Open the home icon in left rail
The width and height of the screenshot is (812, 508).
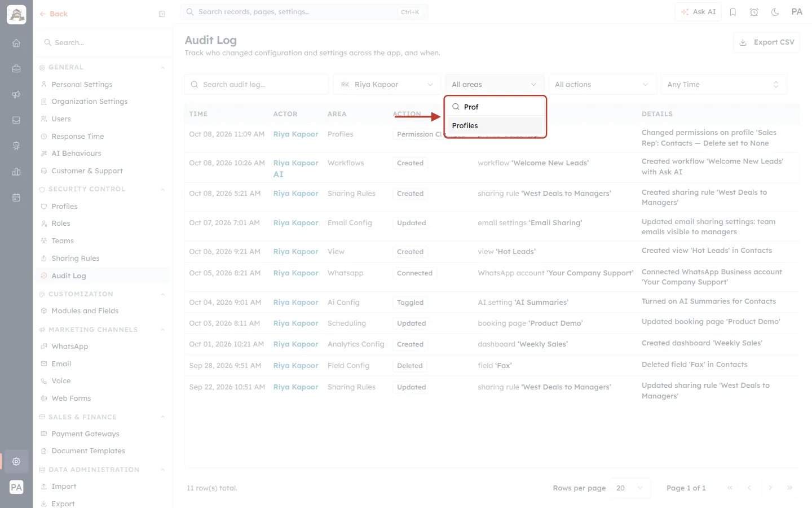[16, 43]
